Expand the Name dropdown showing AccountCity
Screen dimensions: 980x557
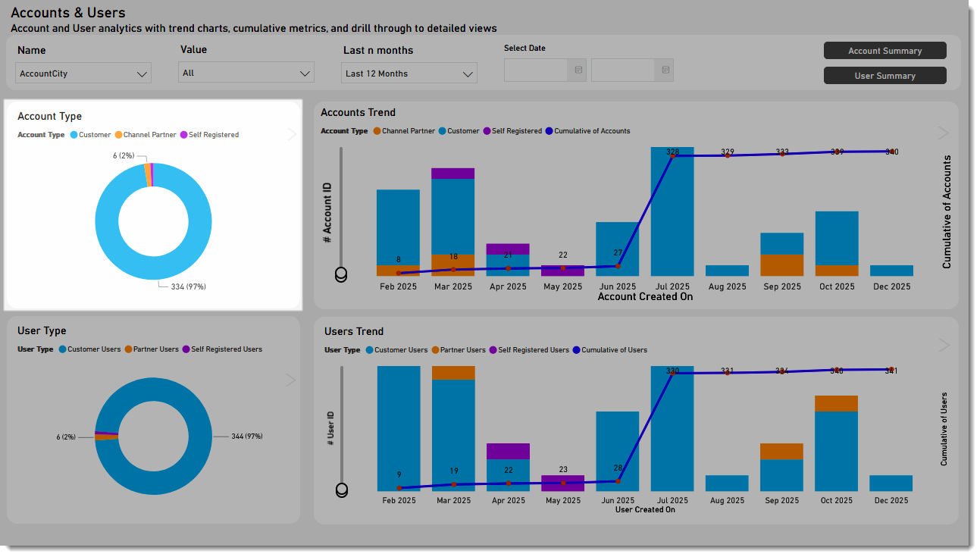coord(83,74)
